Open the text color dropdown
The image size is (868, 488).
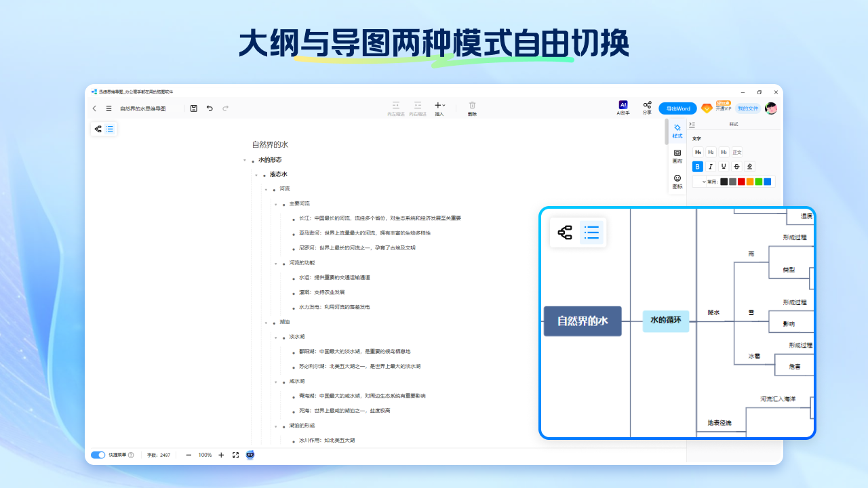coord(704,182)
